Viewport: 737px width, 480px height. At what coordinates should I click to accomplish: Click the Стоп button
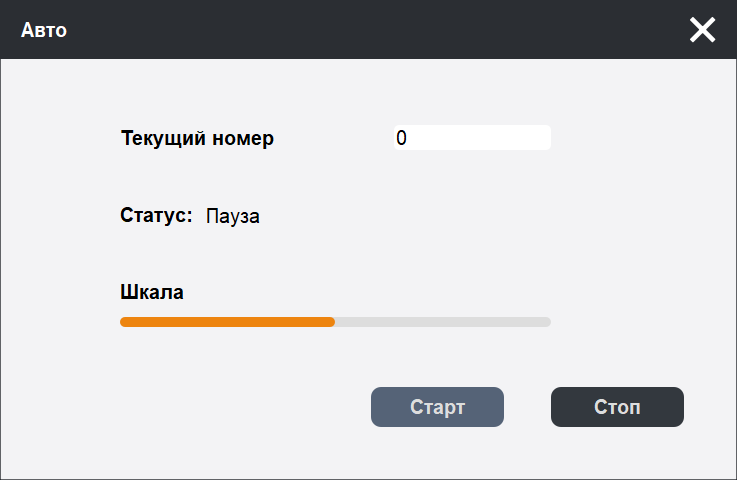tap(617, 407)
